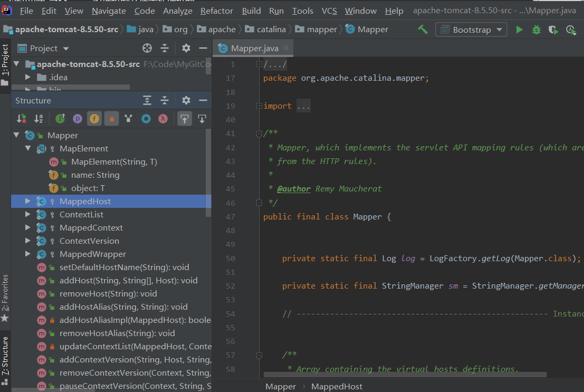Click the Structure panel vertical scrollbar

pos(208,173)
